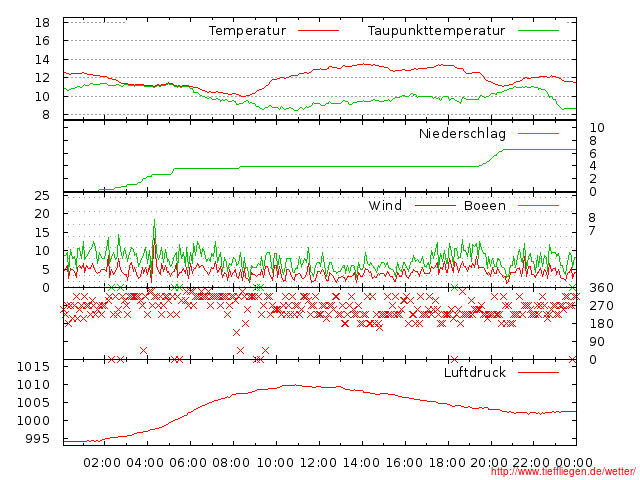Click the 15 wind speed axis value
Image resolution: width=640 pixels, height=480 pixels.
point(42,233)
